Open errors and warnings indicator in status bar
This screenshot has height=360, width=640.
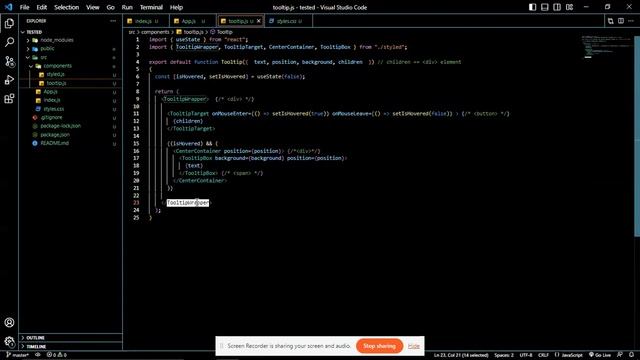[56, 355]
